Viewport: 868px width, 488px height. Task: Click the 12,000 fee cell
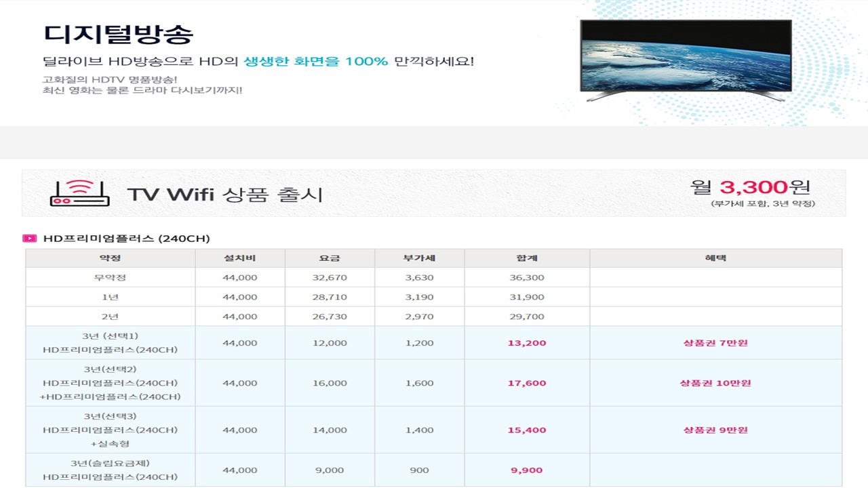[330, 343]
